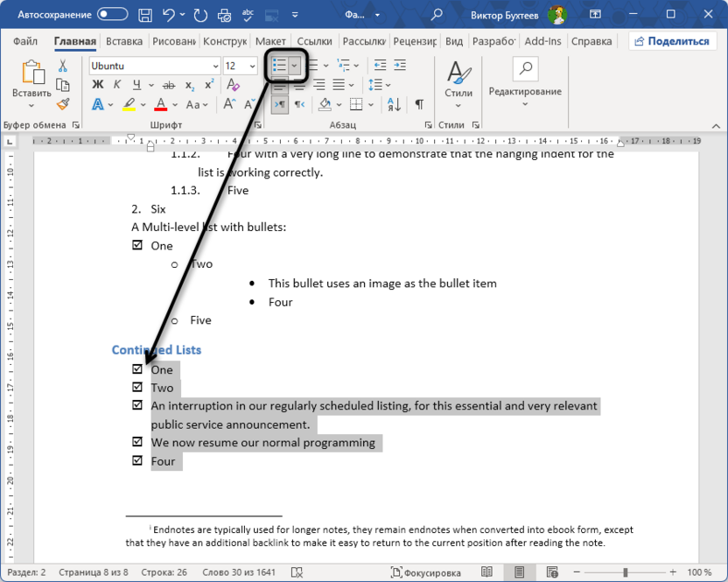Viewport: 728px width, 582px height.
Task: Open the Абзац dialog launcher
Action: click(x=428, y=125)
